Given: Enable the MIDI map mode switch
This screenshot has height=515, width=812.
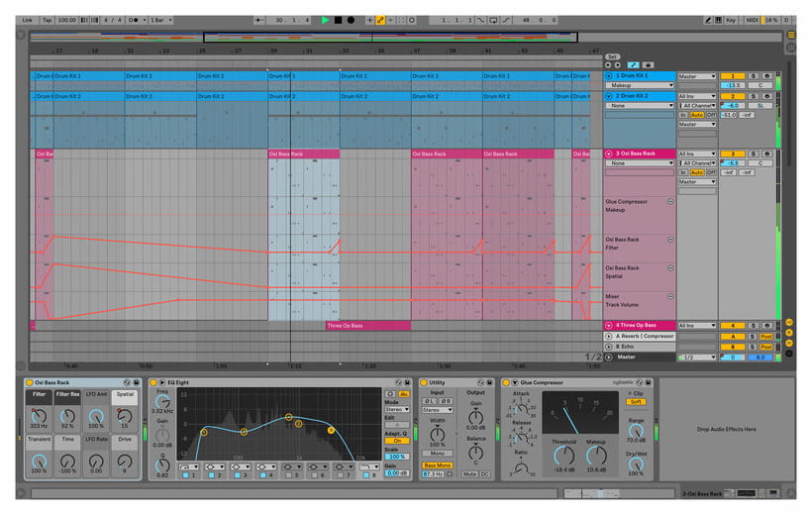Looking at the screenshot, I should (x=752, y=20).
